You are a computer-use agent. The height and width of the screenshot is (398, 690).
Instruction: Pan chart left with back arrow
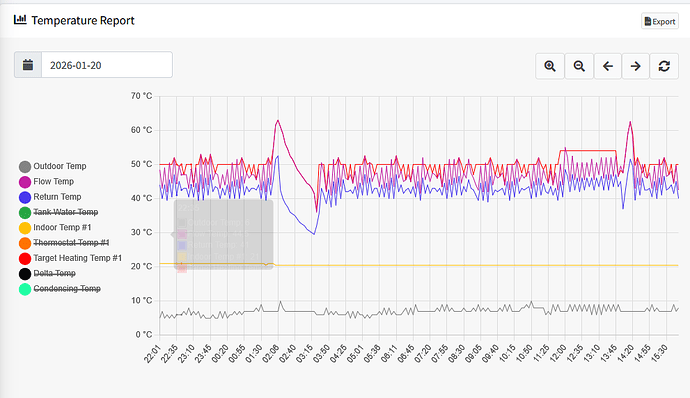click(x=608, y=66)
